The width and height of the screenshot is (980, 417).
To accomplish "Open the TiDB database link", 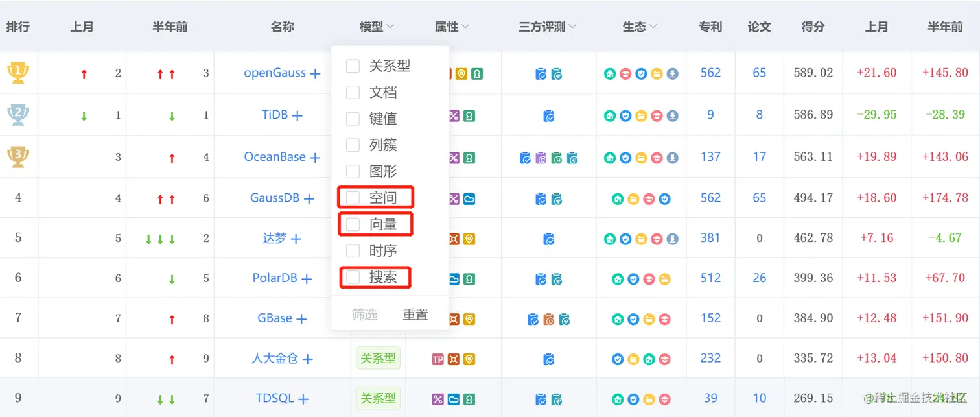I will coord(275,115).
